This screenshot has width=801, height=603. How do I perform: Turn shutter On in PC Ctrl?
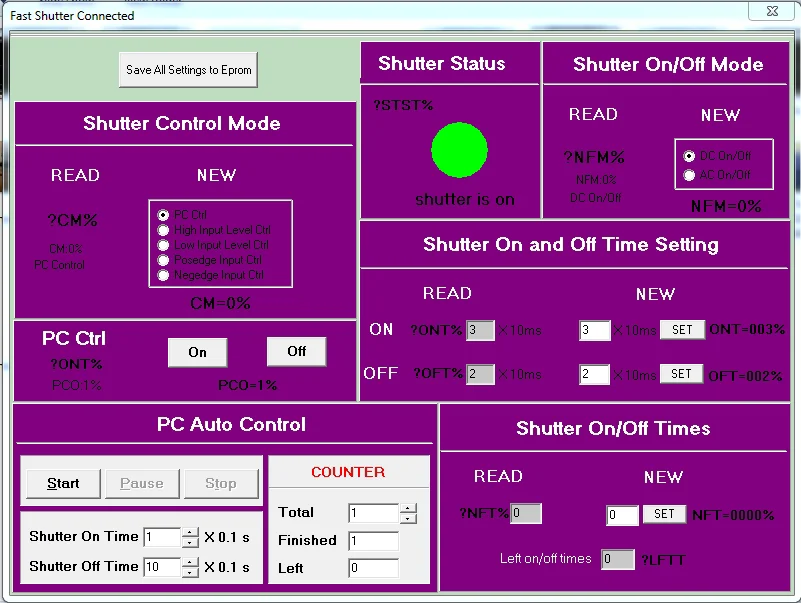(x=198, y=352)
